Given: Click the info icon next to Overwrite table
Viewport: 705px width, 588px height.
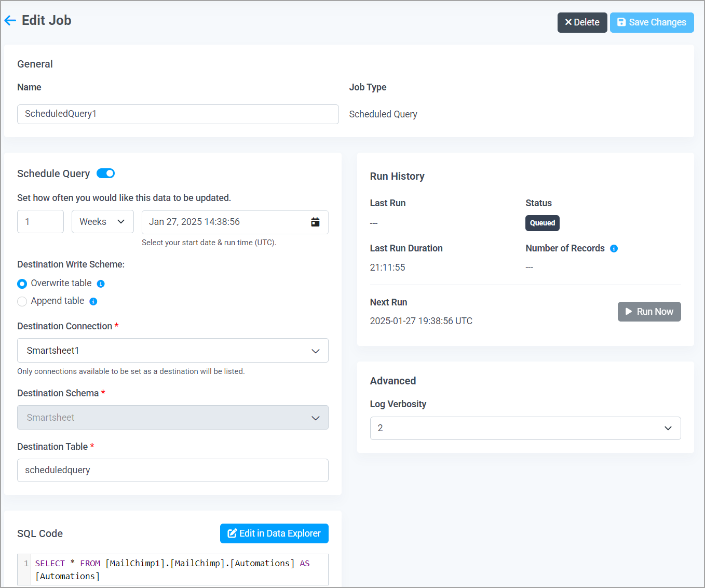Looking at the screenshot, I should tap(101, 283).
